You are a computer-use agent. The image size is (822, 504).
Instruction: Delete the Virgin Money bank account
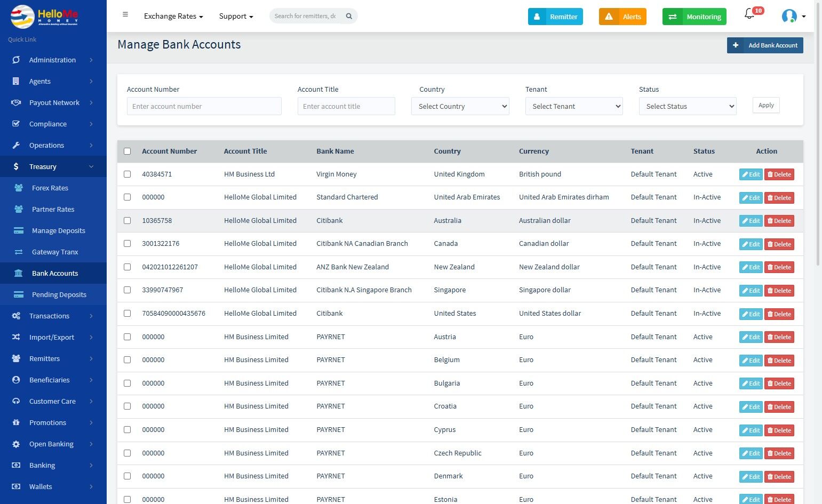[x=779, y=174]
